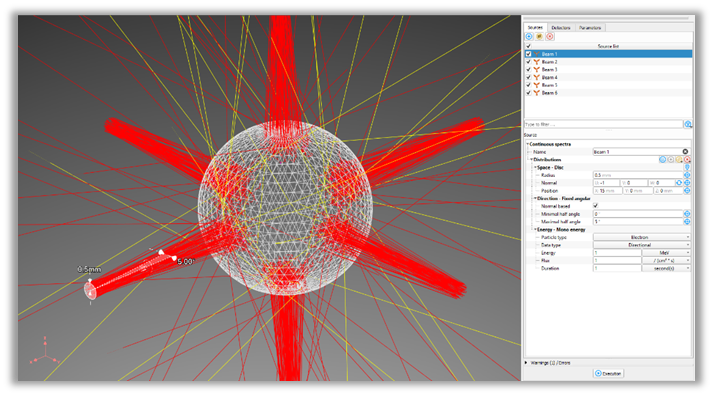Click the Duration value field
Viewport: 713px width, 396px height.
point(617,268)
